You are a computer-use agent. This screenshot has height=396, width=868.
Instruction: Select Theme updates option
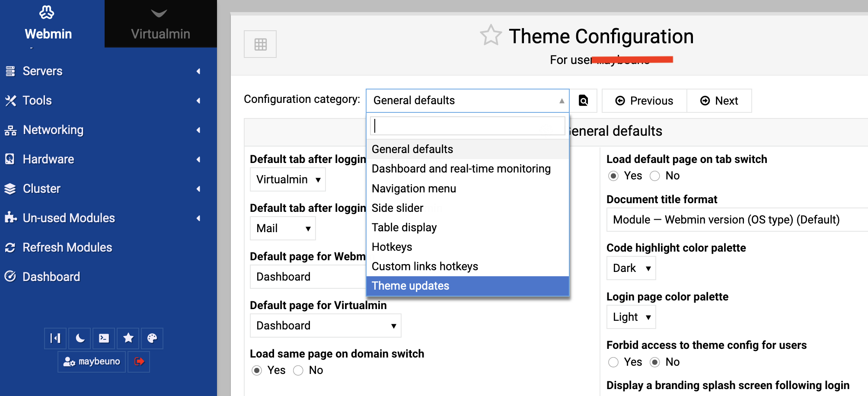pyautogui.click(x=468, y=286)
